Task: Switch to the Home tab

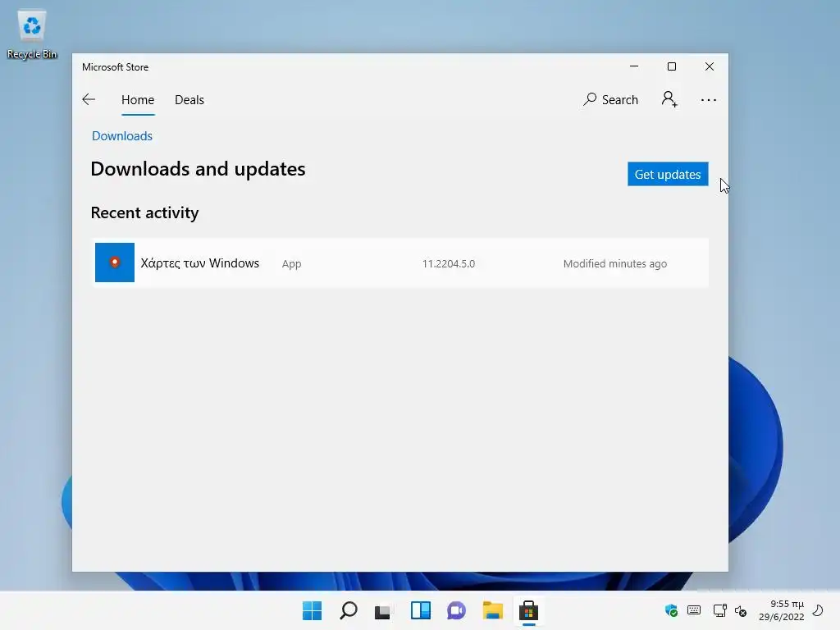Action: [138, 99]
